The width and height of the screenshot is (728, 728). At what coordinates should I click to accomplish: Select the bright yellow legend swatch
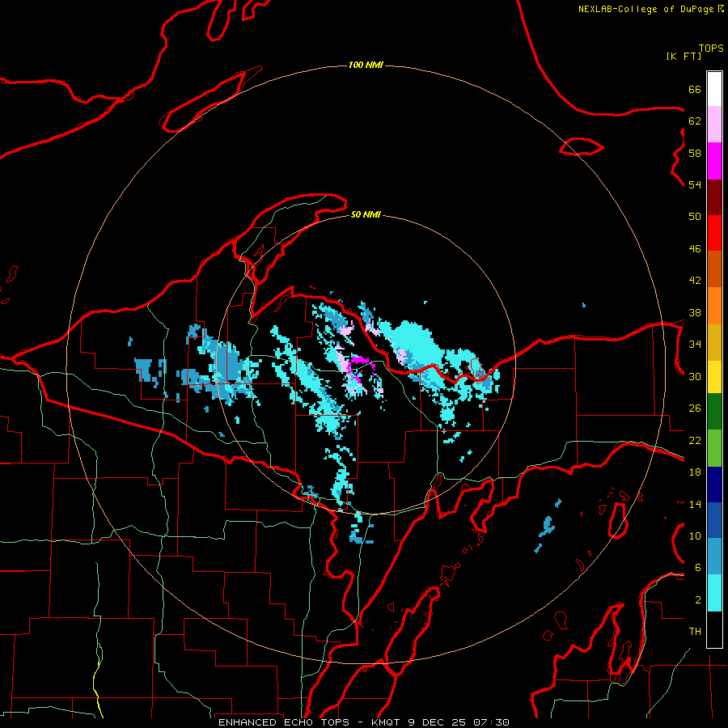714,377
